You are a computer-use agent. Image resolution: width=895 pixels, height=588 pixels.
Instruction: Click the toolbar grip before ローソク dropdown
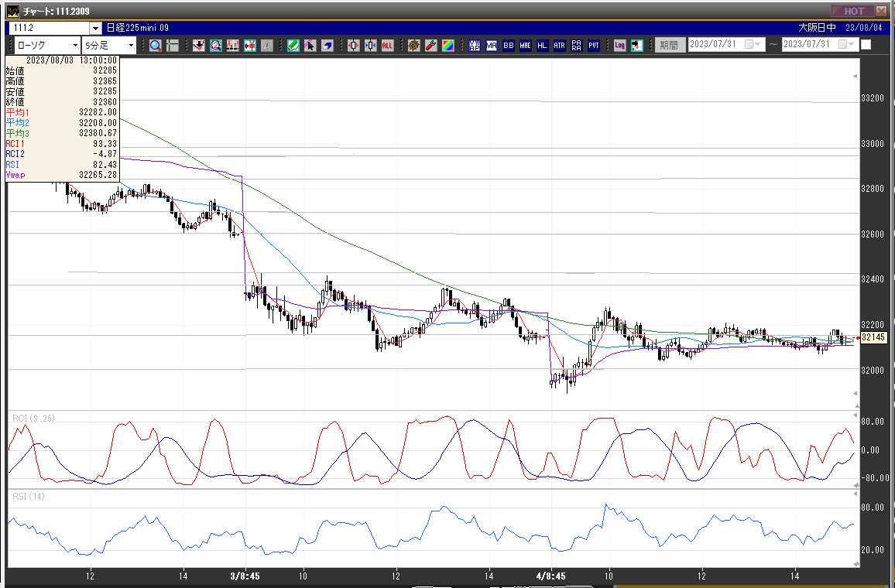pyautogui.click(x=10, y=45)
